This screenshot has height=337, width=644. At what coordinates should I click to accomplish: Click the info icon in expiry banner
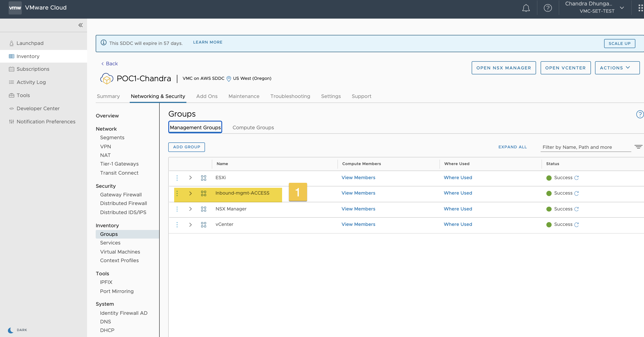click(103, 42)
